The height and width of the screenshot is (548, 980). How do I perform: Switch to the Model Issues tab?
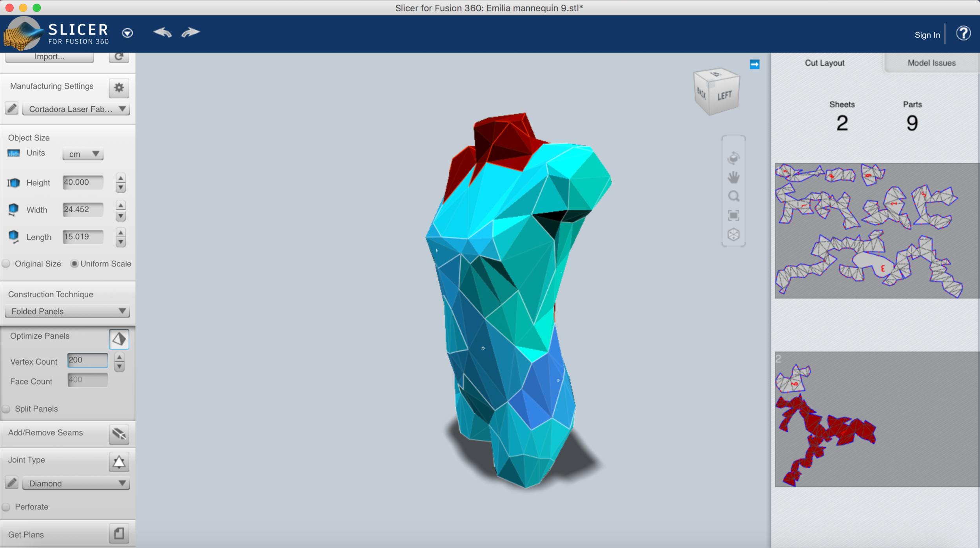(x=931, y=63)
